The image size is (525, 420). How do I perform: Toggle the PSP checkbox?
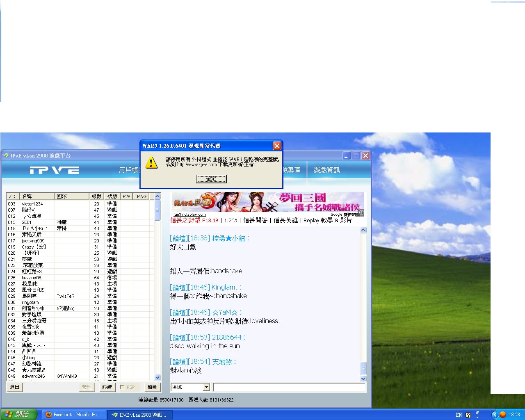click(x=122, y=387)
